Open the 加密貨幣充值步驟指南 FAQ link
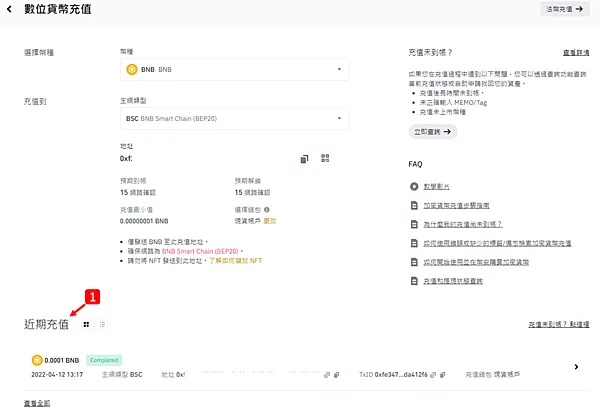The height and width of the screenshot is (415, 600). [456, 205]
